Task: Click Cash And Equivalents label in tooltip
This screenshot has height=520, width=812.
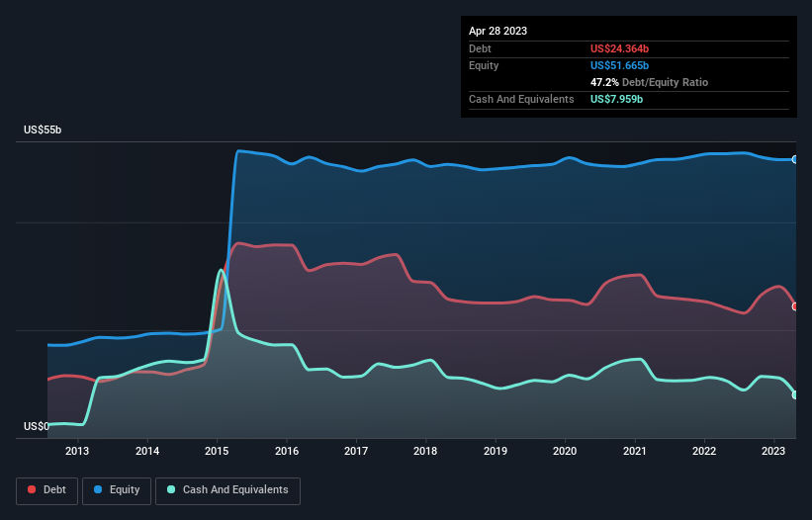Action: [521, 99]
